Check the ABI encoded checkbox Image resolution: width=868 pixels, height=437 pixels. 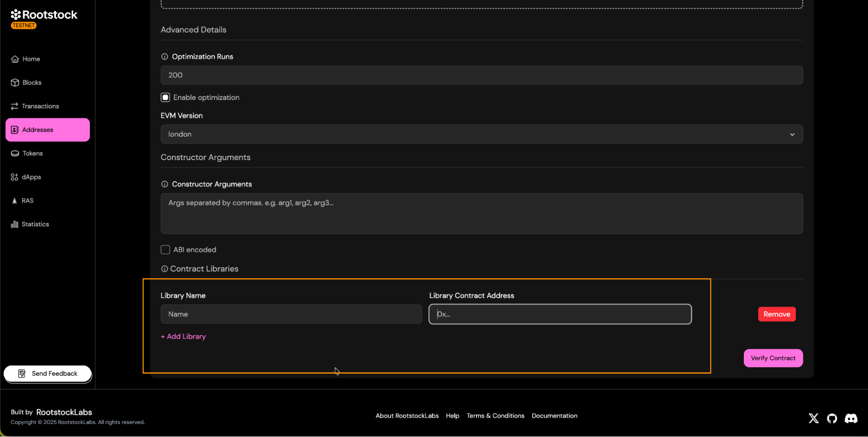pyautogui.click(x=165, y=250)
